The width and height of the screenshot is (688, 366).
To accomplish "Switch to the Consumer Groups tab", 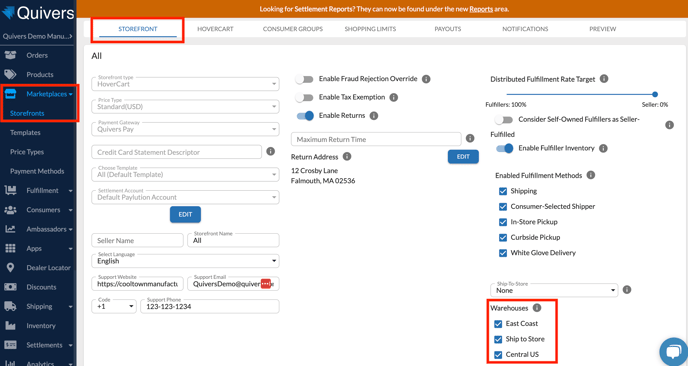I will 293,29.
